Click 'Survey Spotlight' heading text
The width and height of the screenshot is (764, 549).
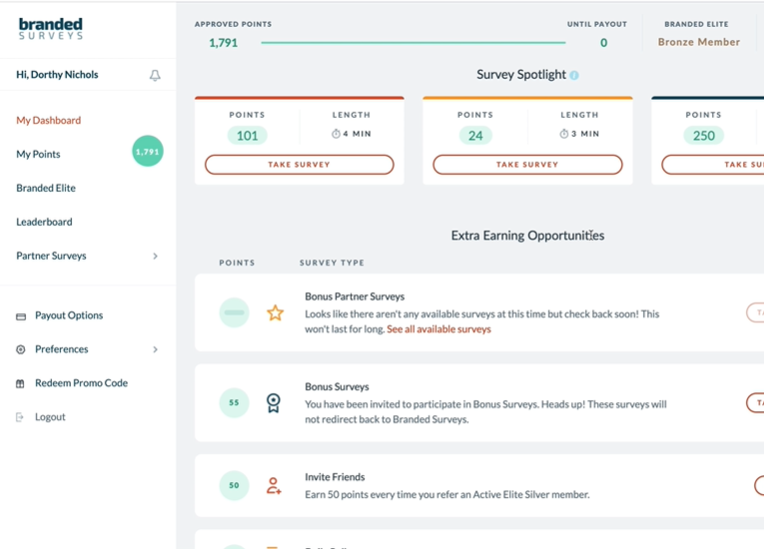521,75
